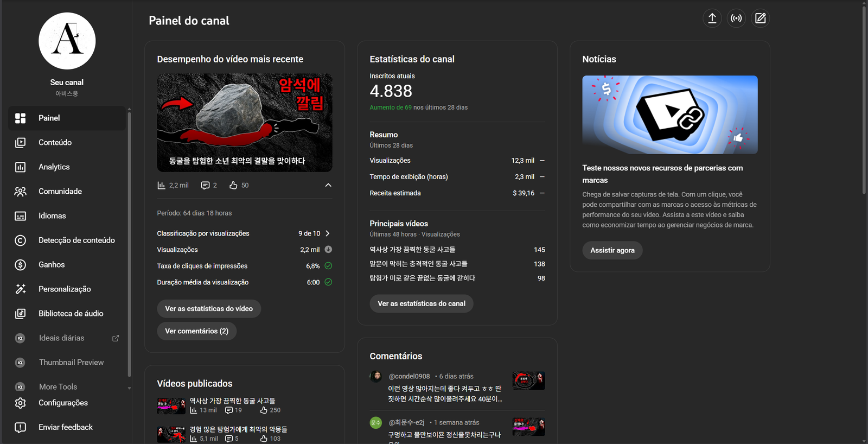The height and width of the screenshot is (444, 868).
Task: Open the channel avatar logo
Action: click(x=67, y=41)
